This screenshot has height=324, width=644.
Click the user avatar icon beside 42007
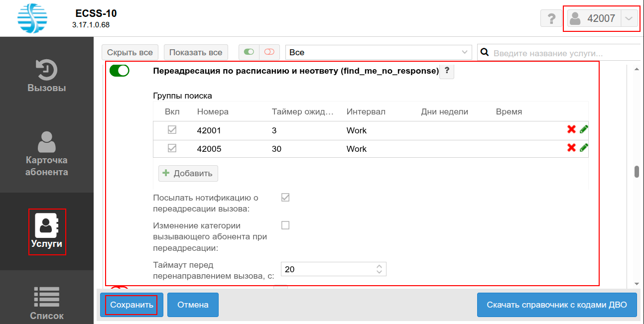pos(575,19)
